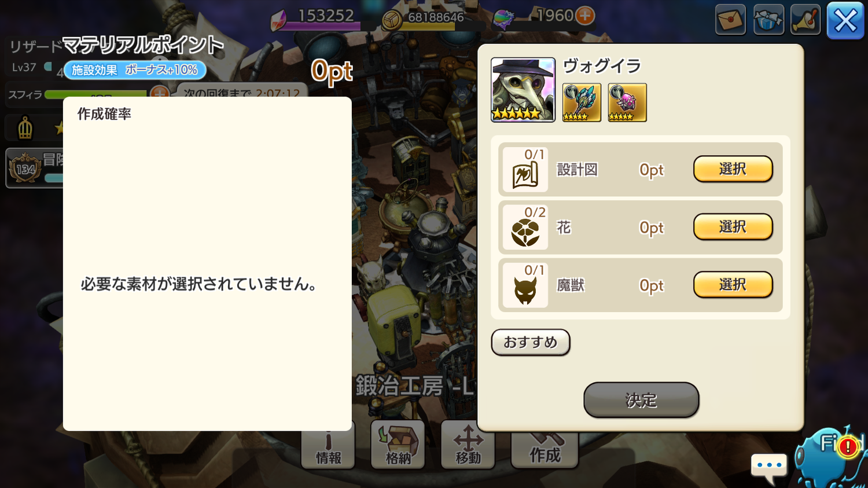Image resolution: width=868 pixels, height=488 pixels.
Task: Tap the pink staff weapon icon
Action: tap(627, 102)
